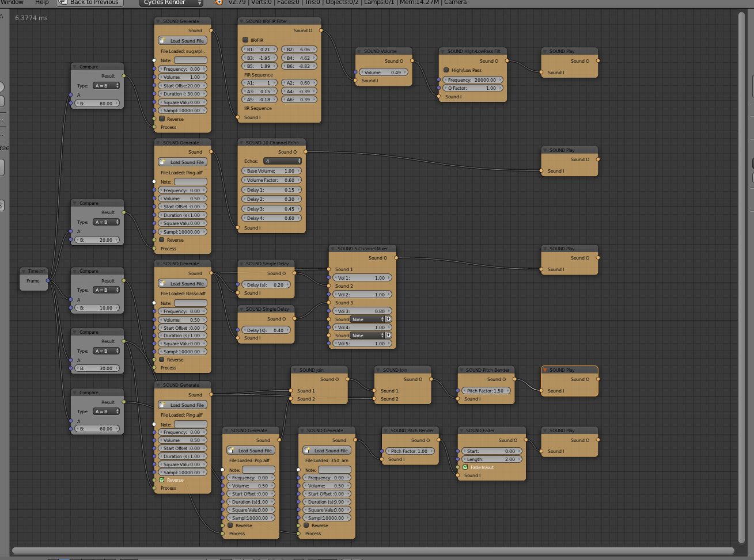Click Result socket of Compare node with B 80.00
This screenshot has height=560, width=754.
coord(124,76)
